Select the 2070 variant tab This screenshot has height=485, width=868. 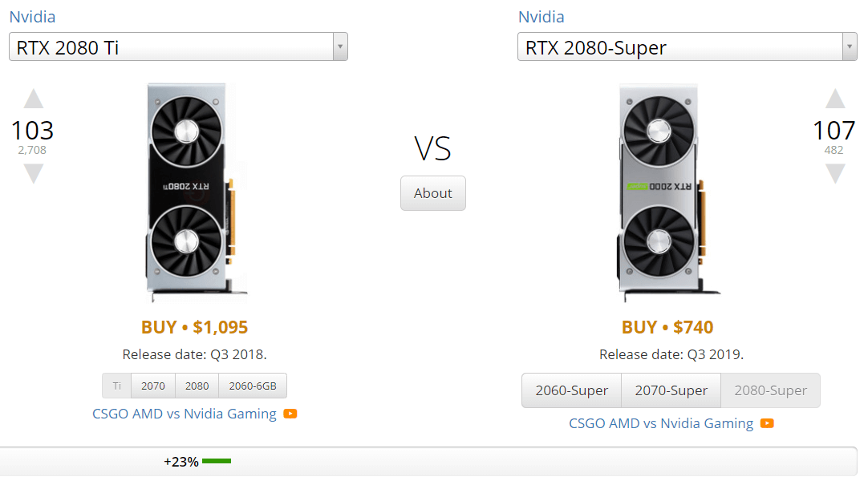(x=152, y=386)
